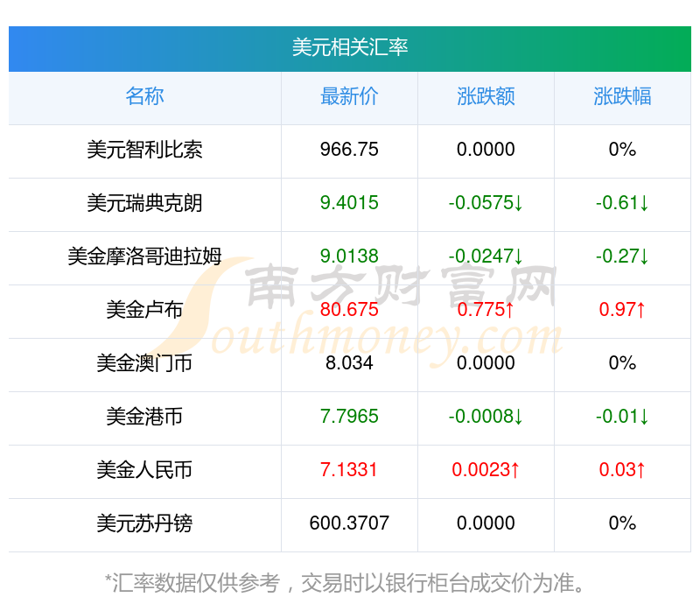Click the 0.0000 change amount for 美元智利比索
Image resolution: width=700 pixels, height=611 pixels.
pos(486,150)
